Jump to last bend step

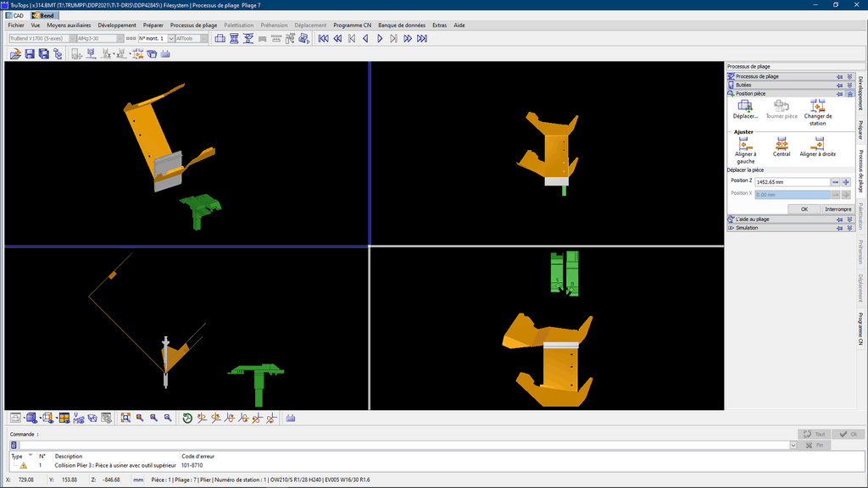pos(422,38)
